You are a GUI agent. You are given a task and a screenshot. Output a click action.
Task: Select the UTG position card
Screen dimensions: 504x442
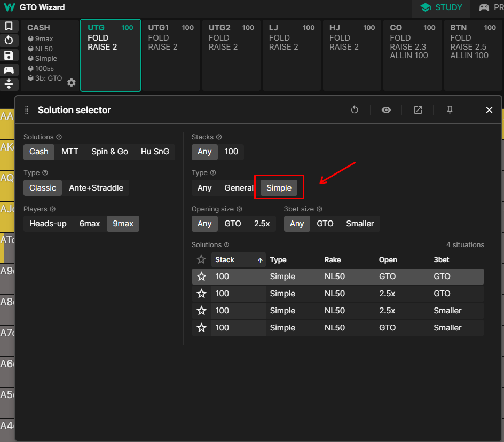coord(111,56)
